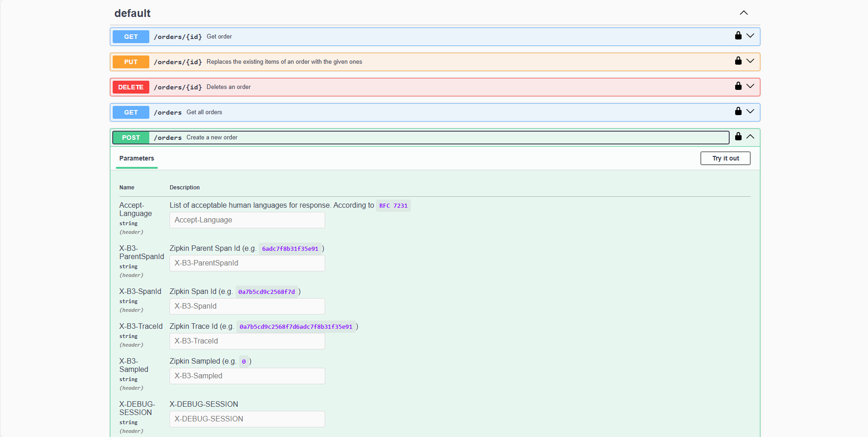Click the Accept-Language input field
This screenshot has width=868, height=437.
click(247, 220)
